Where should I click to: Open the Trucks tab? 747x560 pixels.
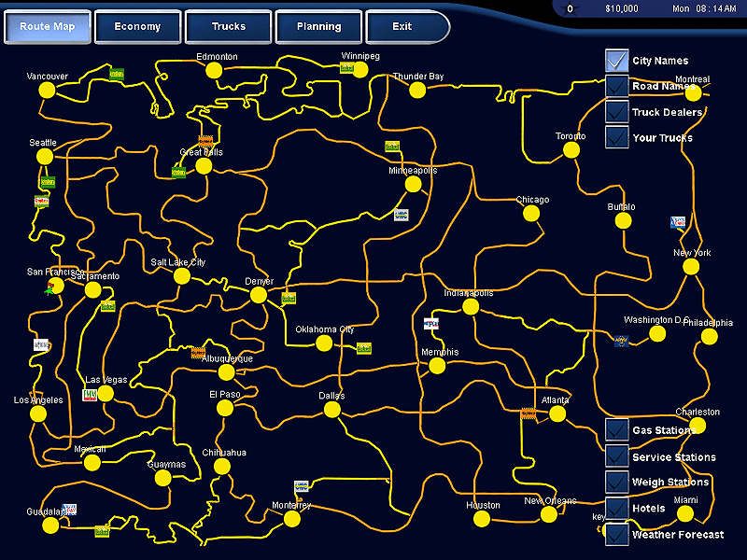click(x=228, y=27)
